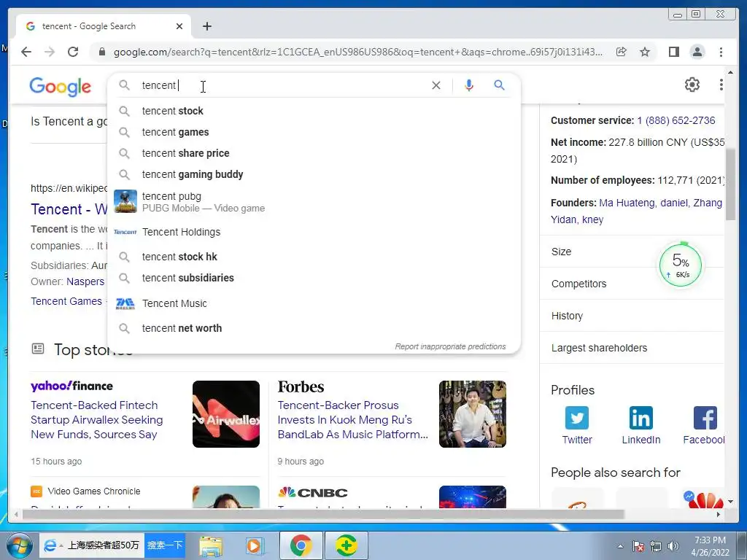Click 'Report inappropriate predictions' link
This screenshot has height=560, width=747.
(450, 346)
